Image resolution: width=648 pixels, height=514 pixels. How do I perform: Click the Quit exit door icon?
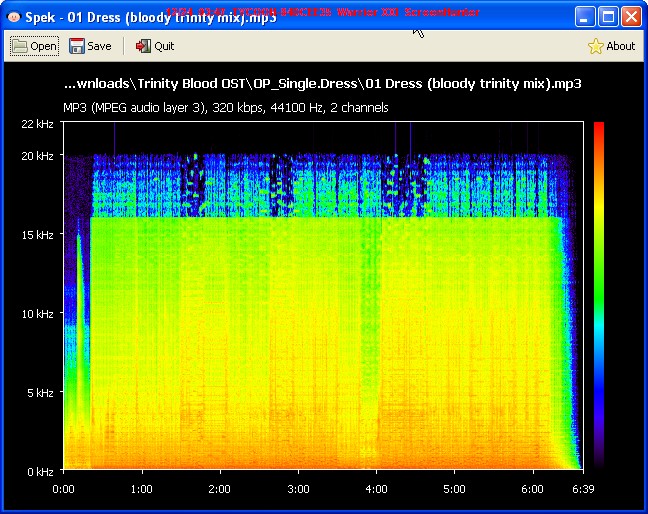[x=143, y=46]
